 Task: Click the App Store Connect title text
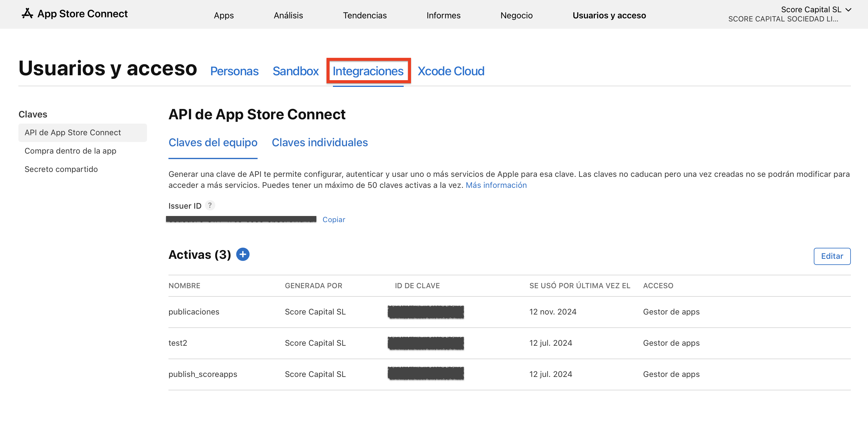pyautogui.click(x=82, y=14)
